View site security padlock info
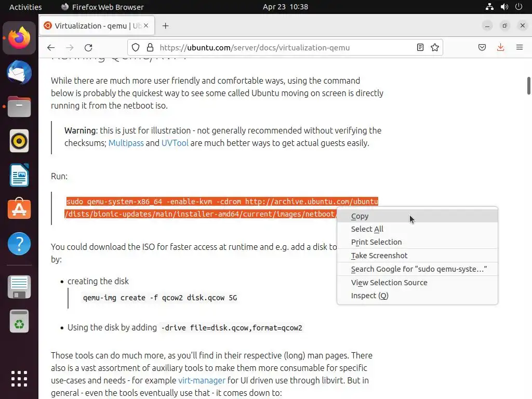The height and width of the screenshot is (399, 532). click(x=150, y=47)
